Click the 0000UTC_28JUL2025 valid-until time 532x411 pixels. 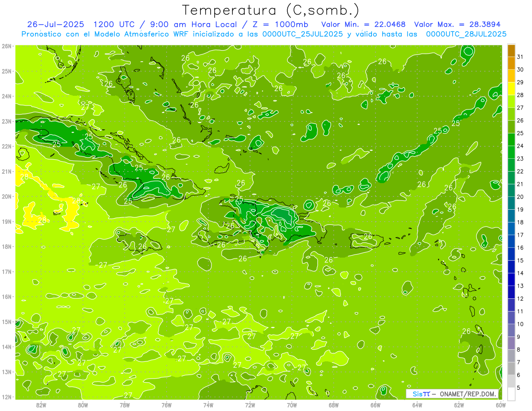pyautogui.click(x=466, y=34)
